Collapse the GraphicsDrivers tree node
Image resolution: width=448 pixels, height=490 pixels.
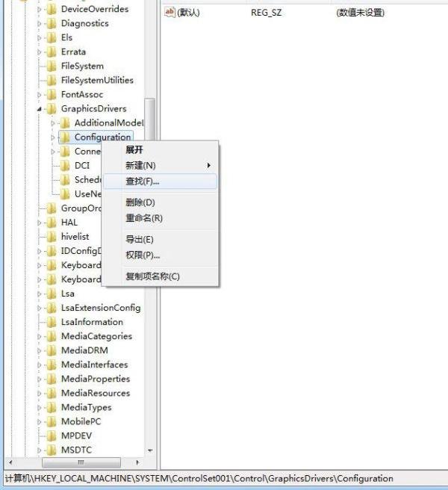40,109
